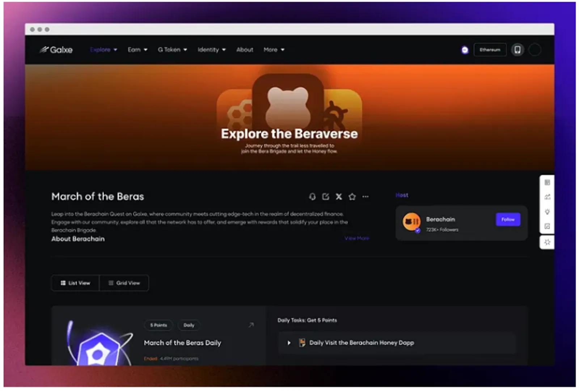Click the mobile device icon in navbar
The width and height of the screenshot is (579, 392).
[517, 50]
